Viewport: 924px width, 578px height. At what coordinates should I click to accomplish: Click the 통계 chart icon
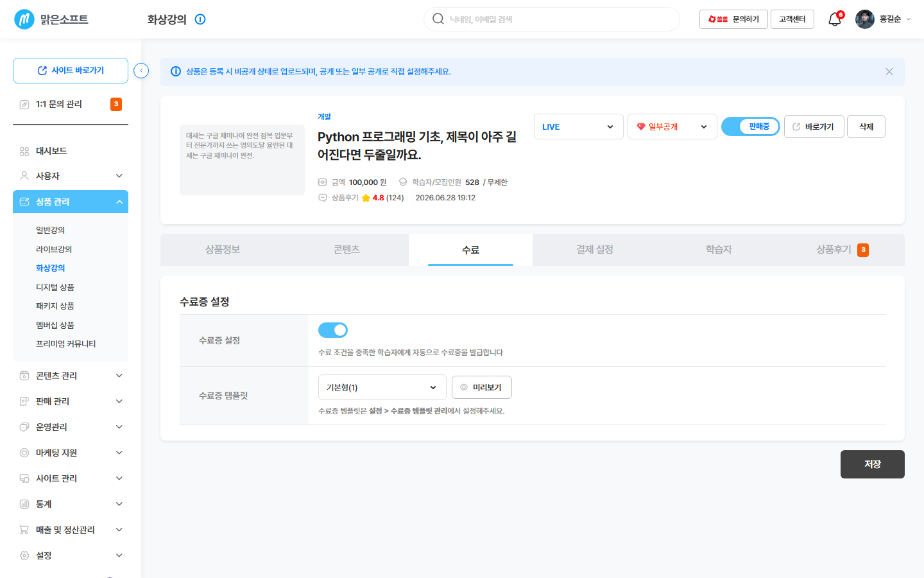click(x=24, y=504)
